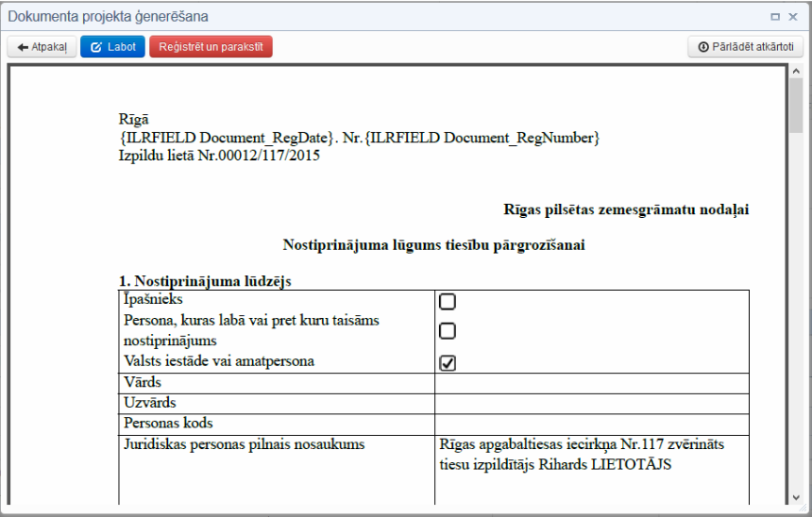The height and width of the screenshot is (517, 812).
Task: Close the Dokumenta projekta ģenerēšana dialog
Action: (x=793, y=16)
